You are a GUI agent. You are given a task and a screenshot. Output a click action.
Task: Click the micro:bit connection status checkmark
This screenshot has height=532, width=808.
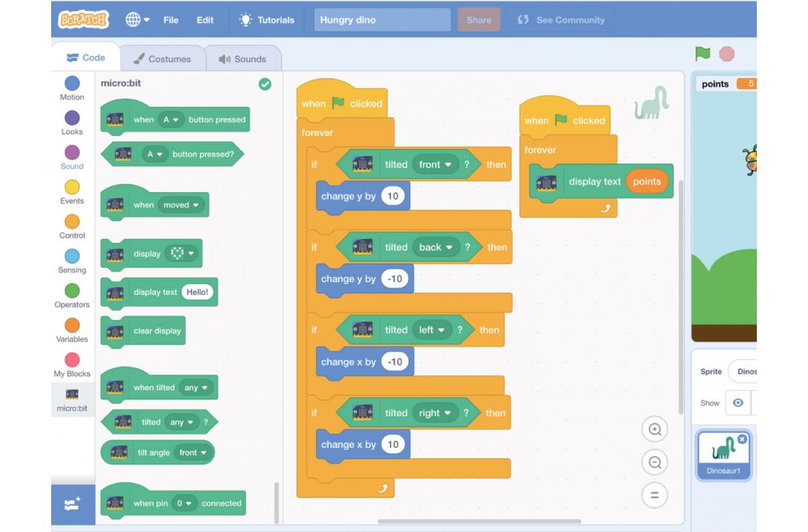click(x=265, y=84)
